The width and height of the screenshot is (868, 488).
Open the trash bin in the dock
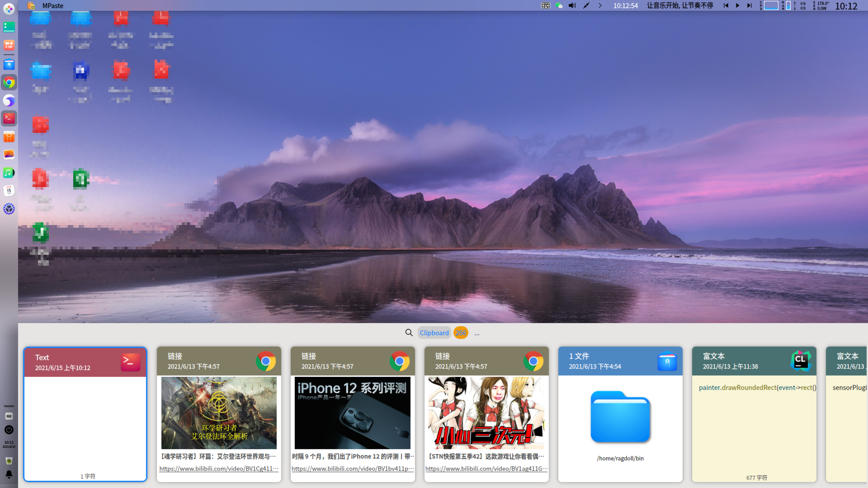[9, 460]
